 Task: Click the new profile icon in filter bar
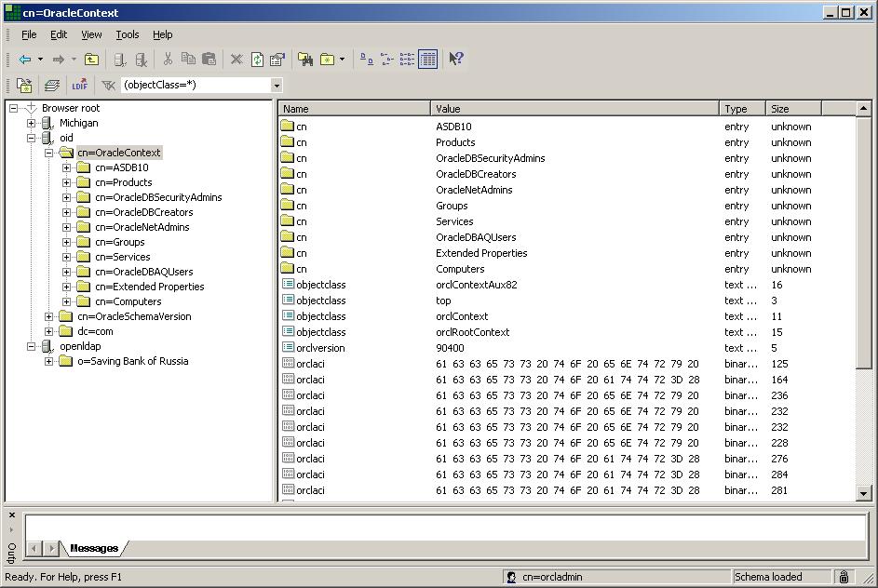(x=24, y=85)
